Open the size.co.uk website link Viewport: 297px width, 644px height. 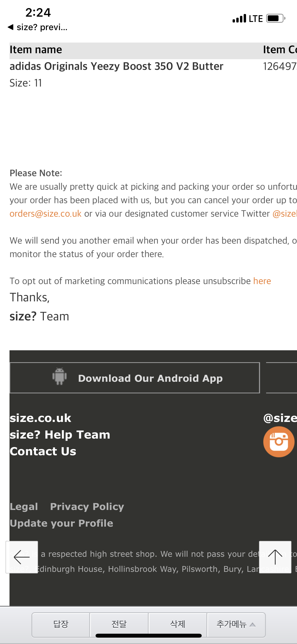(x=40, y=418)
